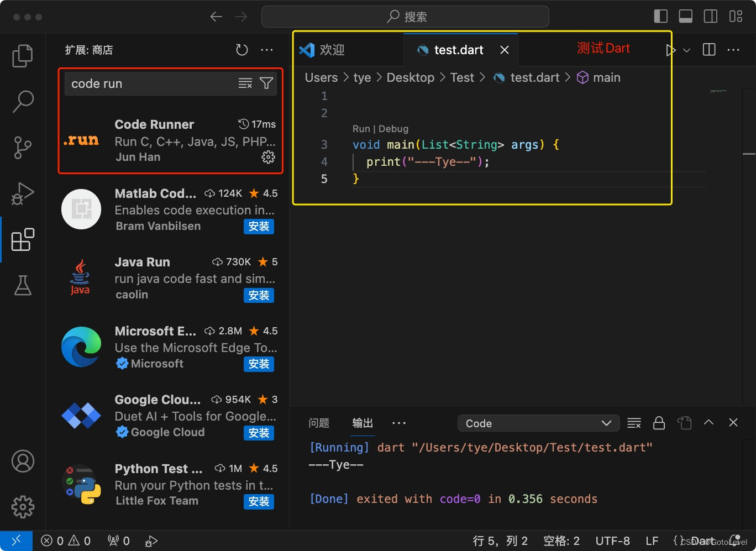This screenshot has width=756, height=551.
Task: Change indentation via 空格: 2
Action: pos(561,540)
